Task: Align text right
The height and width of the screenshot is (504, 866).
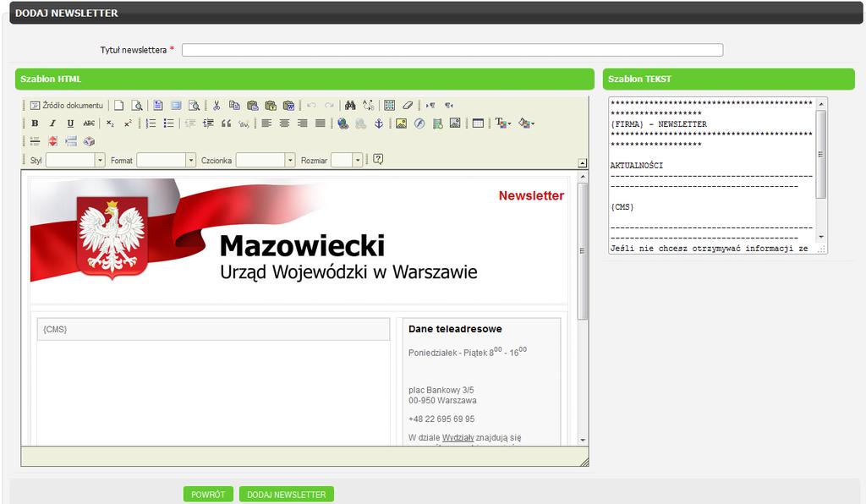Action: [302, 123]
